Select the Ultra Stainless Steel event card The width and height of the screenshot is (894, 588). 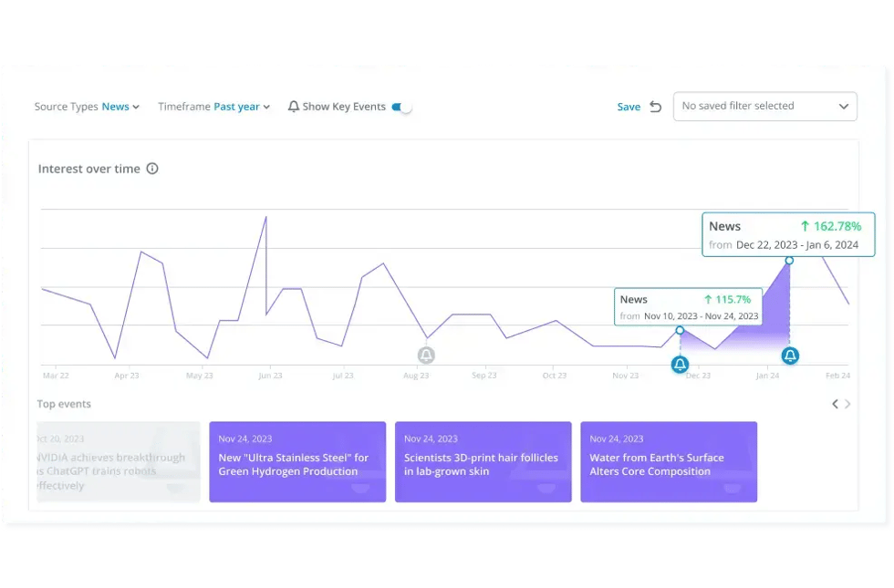click(297, 461)
